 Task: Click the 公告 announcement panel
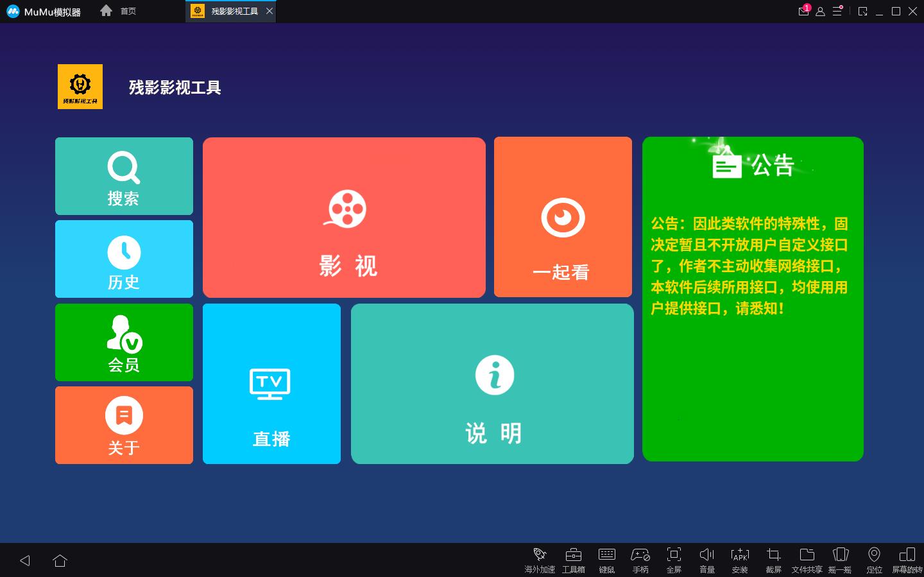pyautogui.click(x=753, y=299)
